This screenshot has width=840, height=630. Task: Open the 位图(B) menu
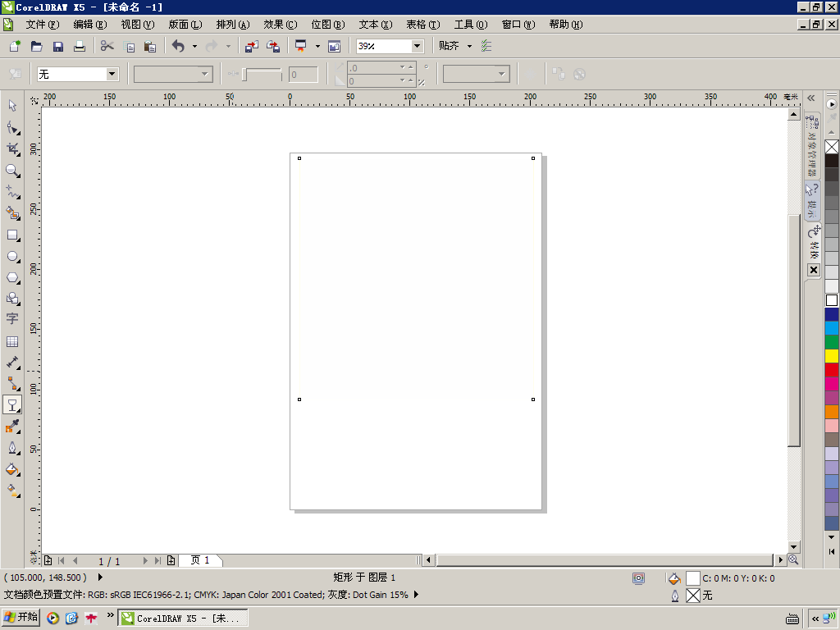click(x=328, y=25)
